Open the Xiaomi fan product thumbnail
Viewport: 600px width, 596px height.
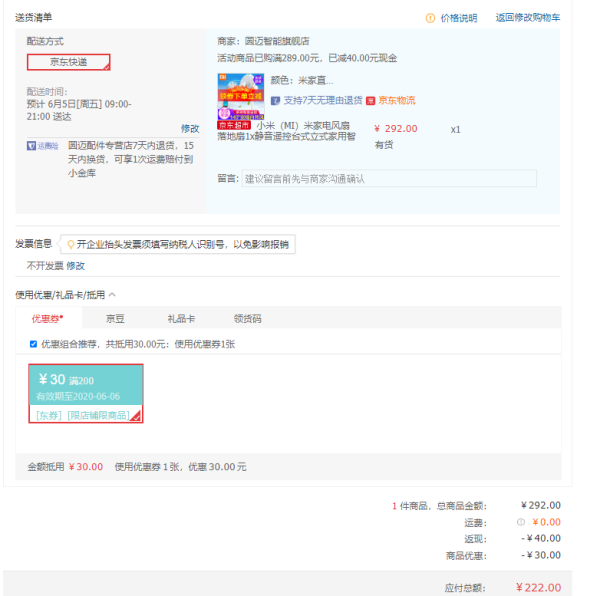click(x=241, y=96)
